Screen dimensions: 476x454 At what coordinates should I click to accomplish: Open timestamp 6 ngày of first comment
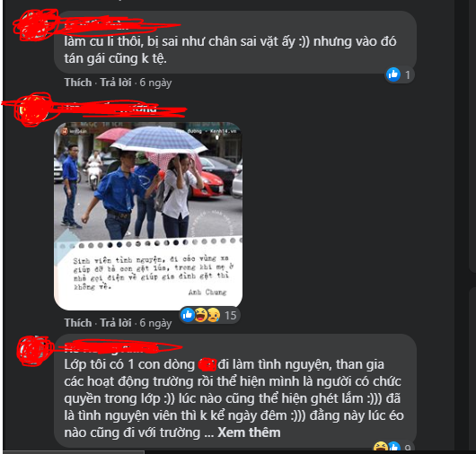coord(155,83)
